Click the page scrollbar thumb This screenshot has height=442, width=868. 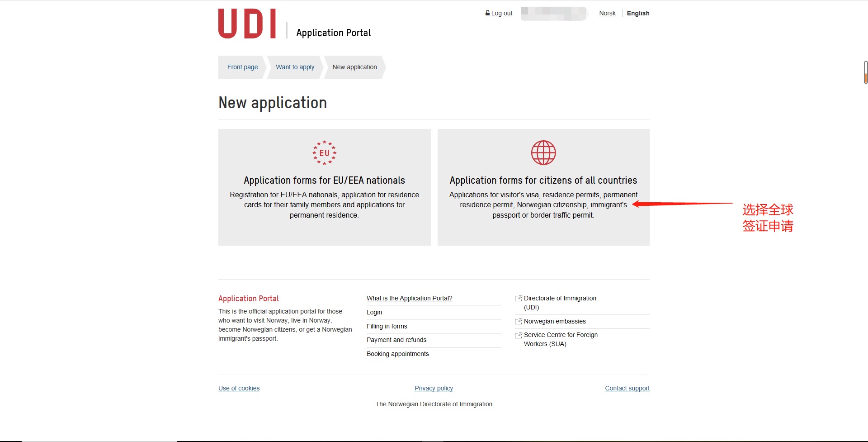click(x=866, y=72)
